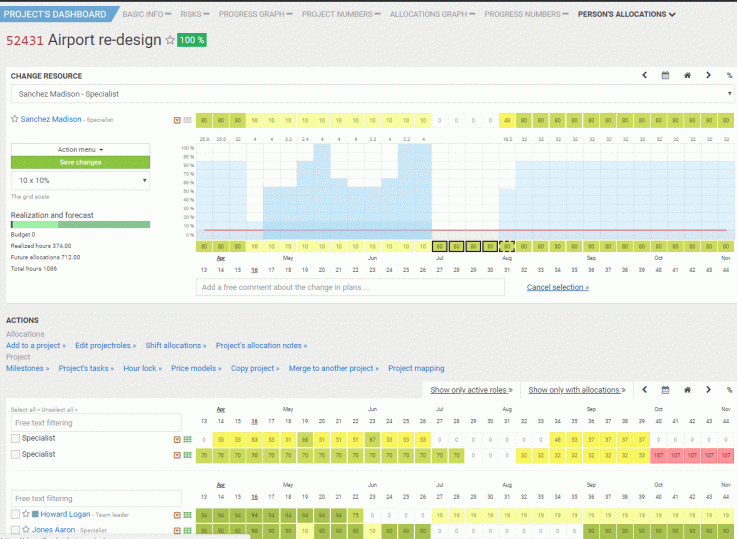Click Show only active roles

click(471, 390)
